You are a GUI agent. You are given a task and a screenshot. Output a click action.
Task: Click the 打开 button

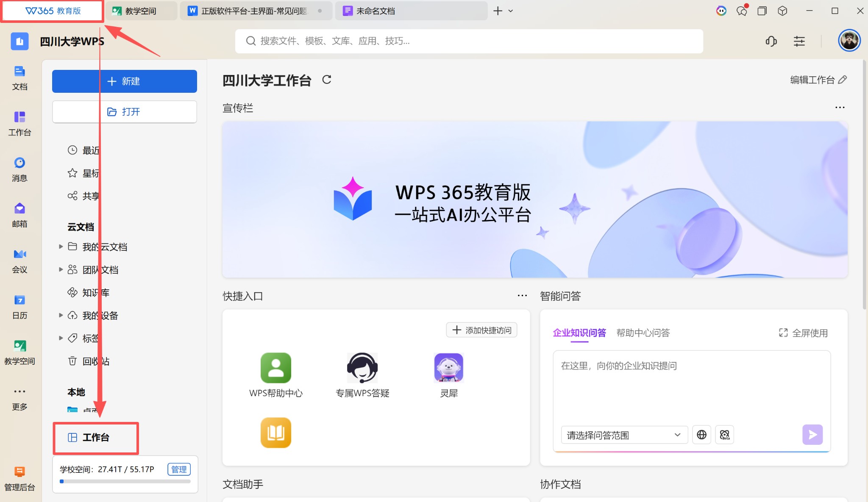point(124,112)
